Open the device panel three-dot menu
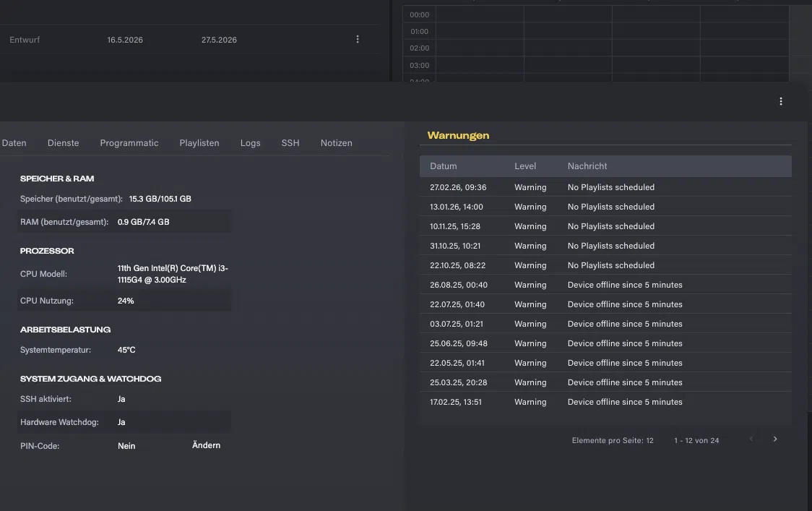Viewport: 812px width, 511px height. point(781,102)
